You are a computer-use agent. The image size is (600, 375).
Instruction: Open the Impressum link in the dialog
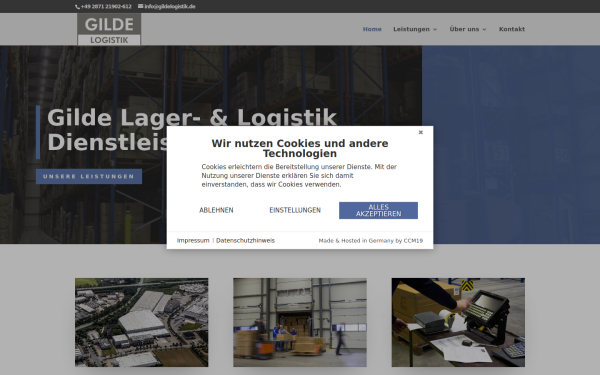[x=193, y=241]
